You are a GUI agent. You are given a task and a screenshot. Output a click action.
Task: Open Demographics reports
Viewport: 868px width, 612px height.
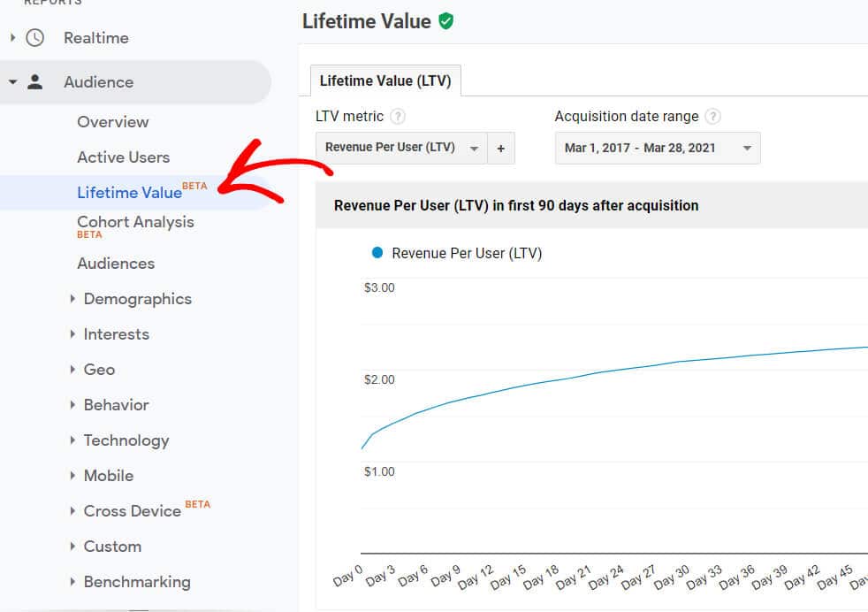coord(137,299)
